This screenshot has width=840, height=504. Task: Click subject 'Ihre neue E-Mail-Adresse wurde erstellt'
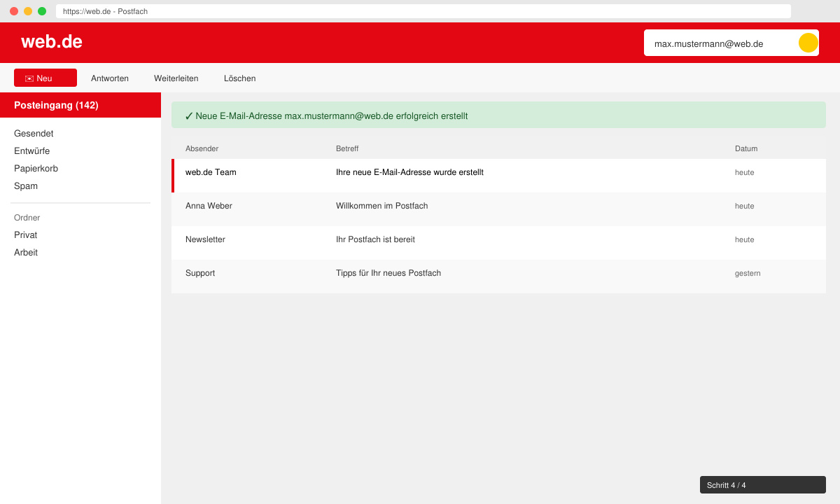point(409,172)
